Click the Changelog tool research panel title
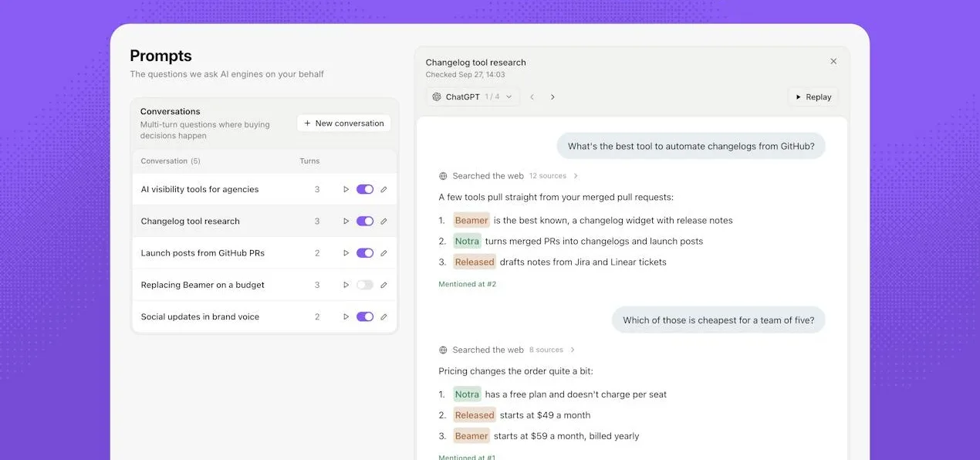 coord(475,63)
